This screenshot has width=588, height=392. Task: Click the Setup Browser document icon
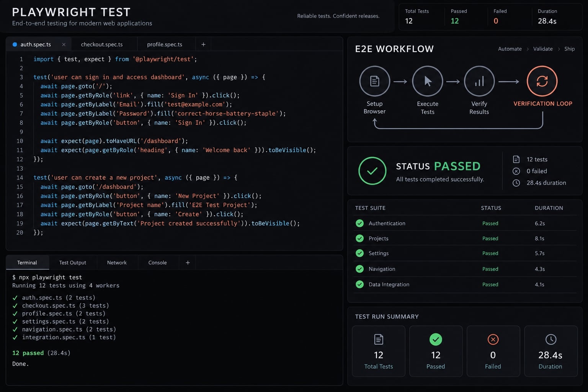(x=375, y=81)
